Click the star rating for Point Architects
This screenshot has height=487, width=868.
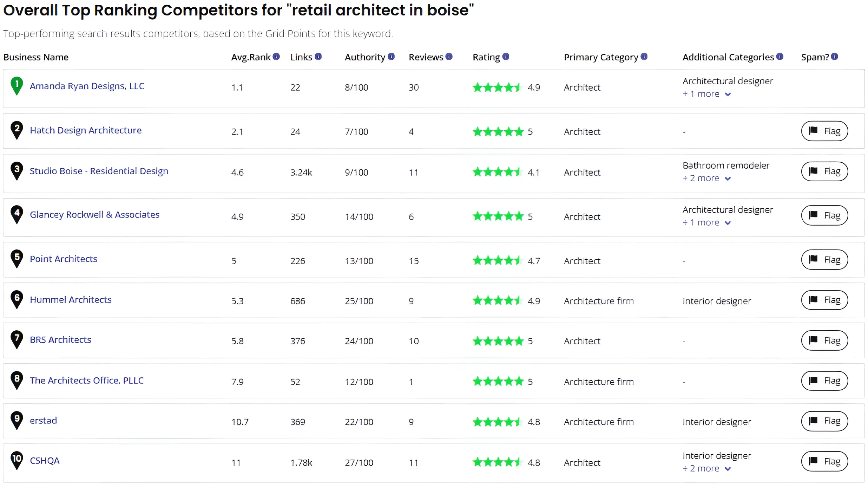pos(498,261)
